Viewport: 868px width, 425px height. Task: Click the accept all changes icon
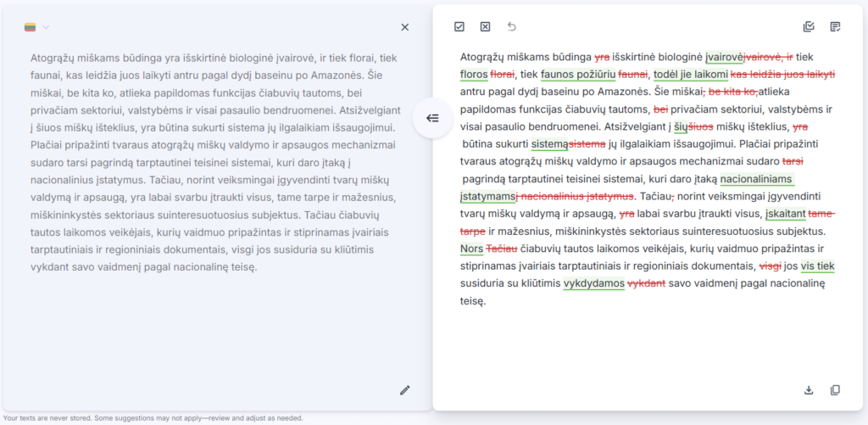point(809,27)
